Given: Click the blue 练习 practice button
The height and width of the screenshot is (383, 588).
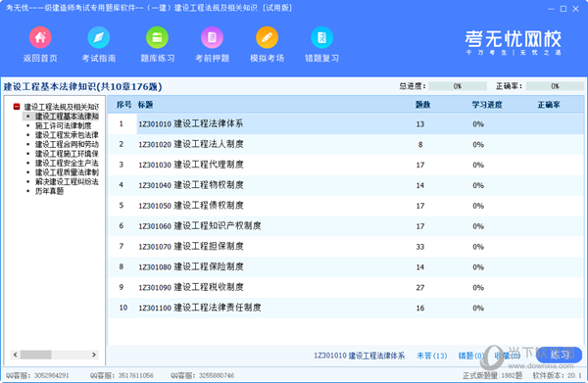Looking at the screenshot, I should (x=560, y=355).
